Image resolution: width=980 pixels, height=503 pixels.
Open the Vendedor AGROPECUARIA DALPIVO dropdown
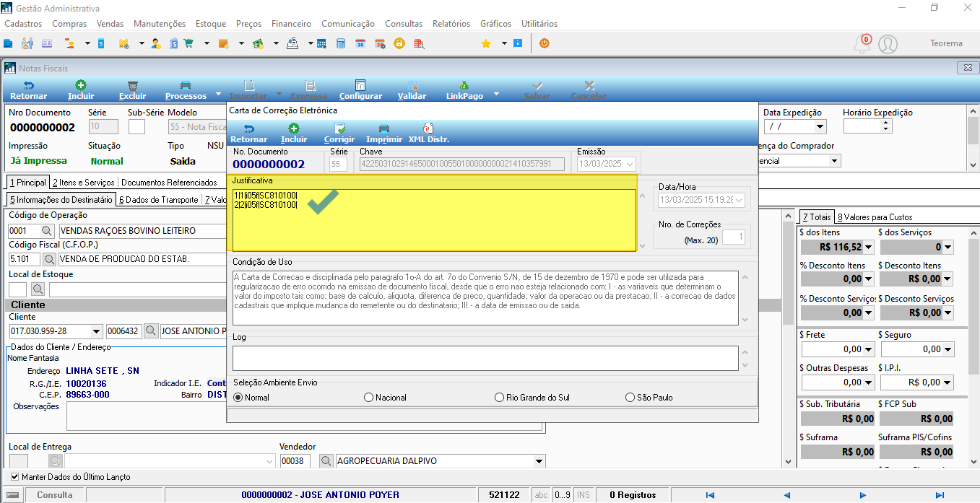click(539, 461)
